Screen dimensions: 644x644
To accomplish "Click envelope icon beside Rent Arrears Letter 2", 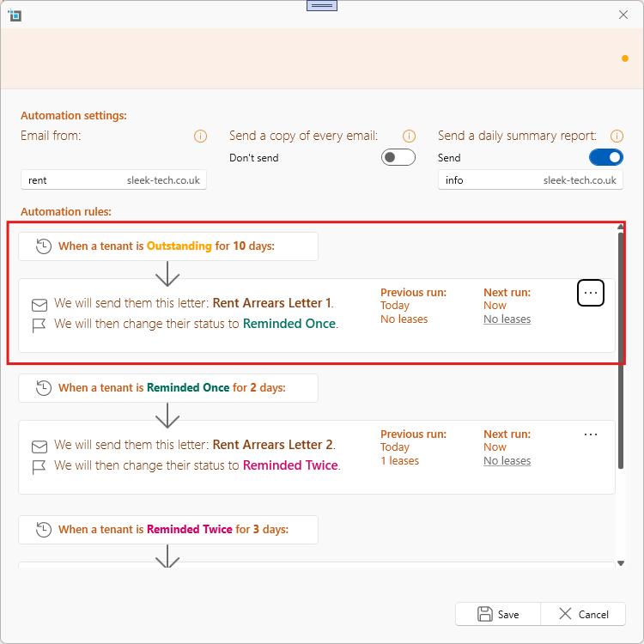I will pos(39,447).
